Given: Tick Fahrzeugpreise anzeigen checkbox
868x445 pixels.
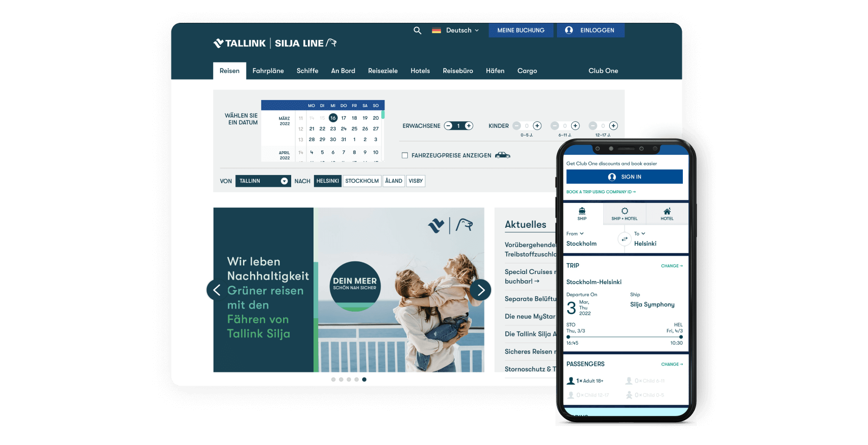Looking at the screenshot, I should pyautogui.click(x=405, y=155).
